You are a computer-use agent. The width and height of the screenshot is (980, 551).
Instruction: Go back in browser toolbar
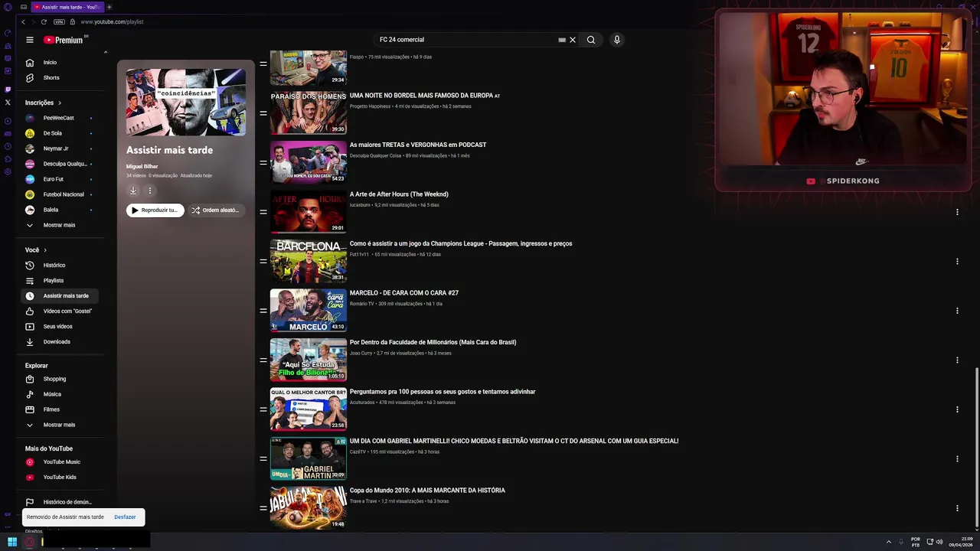(x=23, y=21)
